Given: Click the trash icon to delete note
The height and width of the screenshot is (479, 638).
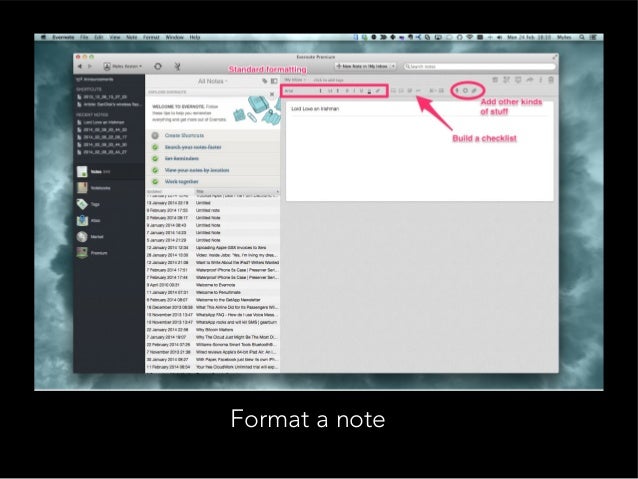Looking at the screenshot, I should tap(551, 80).
